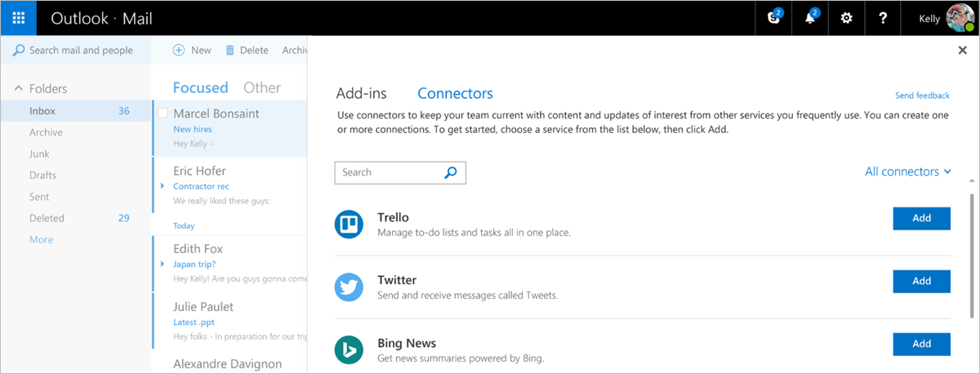This screenshot has width=980, height=374.
Task: Click the search magnifier icon in mail search
Action: pyautogui.click(x=19, y=50)
